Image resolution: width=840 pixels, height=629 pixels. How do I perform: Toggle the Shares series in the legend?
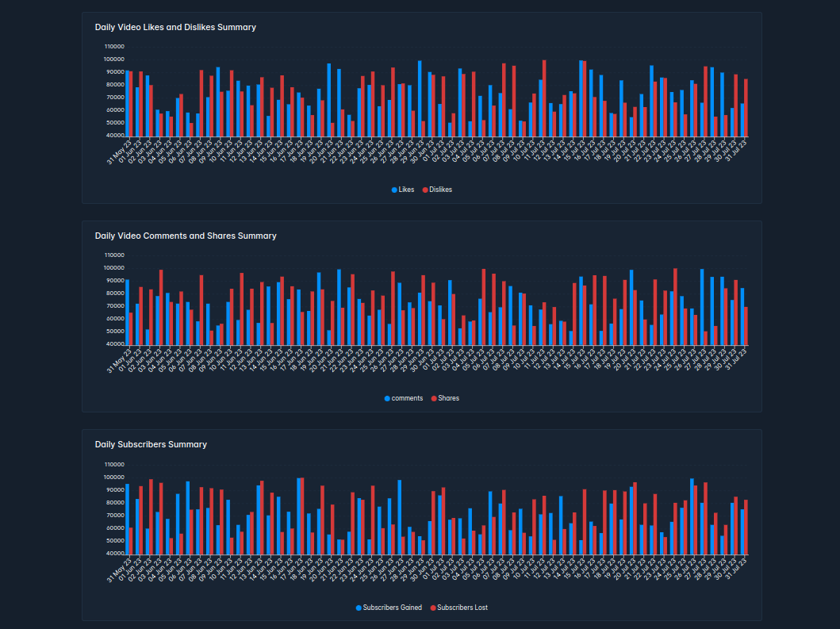(x=445, y=398)
